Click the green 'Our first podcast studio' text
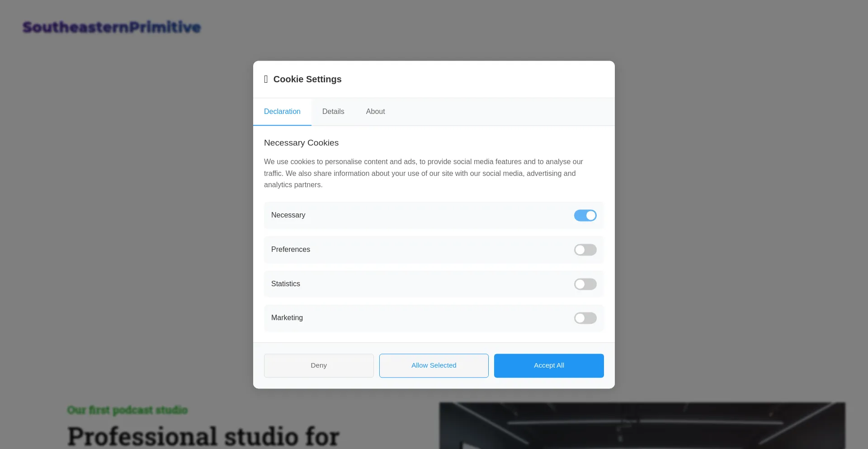The image size is (868, 449). pos(127,410)
